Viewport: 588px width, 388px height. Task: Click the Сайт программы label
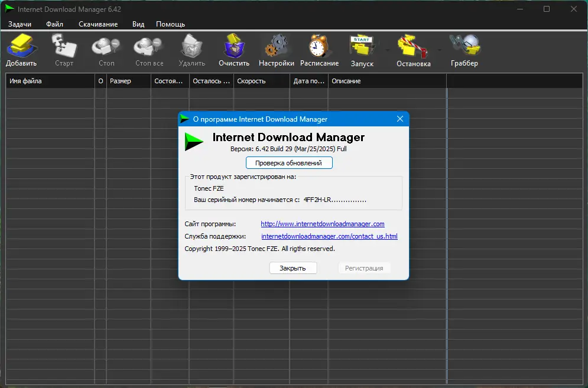pos(210,224)
